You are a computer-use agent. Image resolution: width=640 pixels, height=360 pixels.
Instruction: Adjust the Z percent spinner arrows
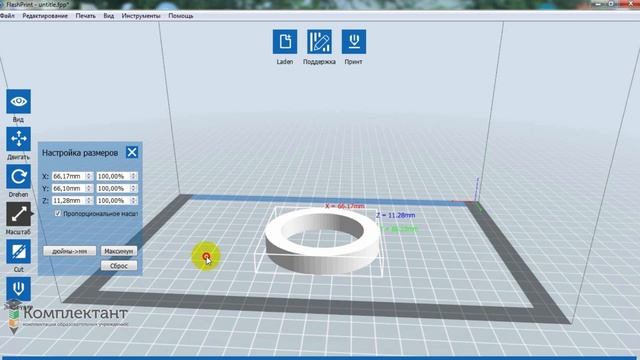133,201
